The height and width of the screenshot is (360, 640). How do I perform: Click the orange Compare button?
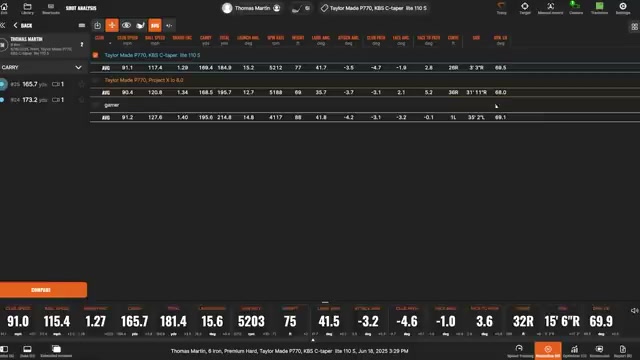(43, 290)
